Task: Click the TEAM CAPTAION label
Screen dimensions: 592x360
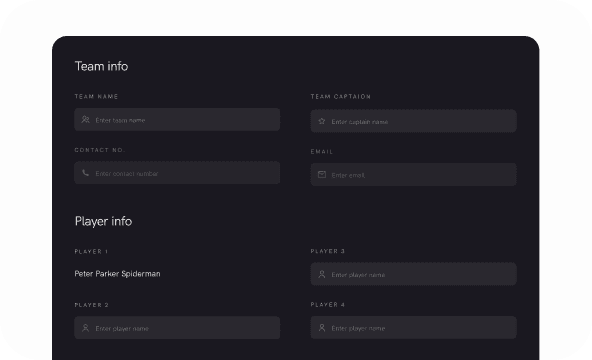Action: point(341,97)
